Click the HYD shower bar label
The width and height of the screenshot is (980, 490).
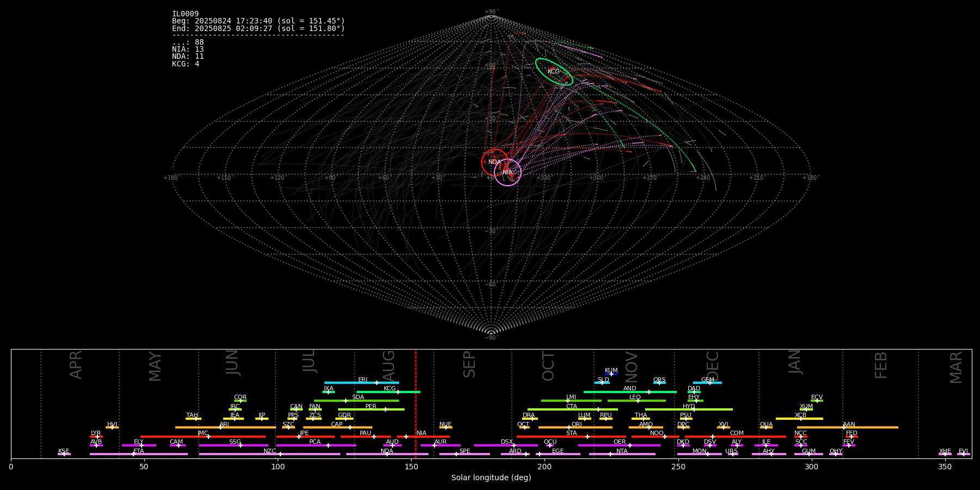tap(689, 407)
